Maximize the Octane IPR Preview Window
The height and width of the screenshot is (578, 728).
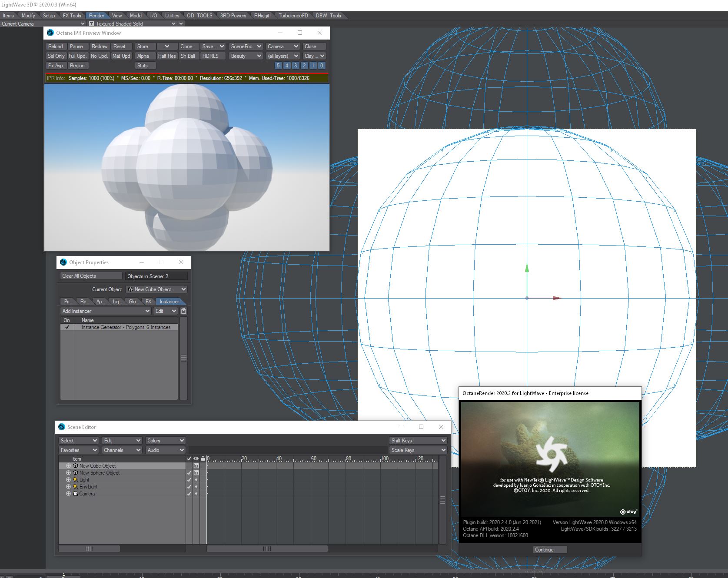point(300,33)
